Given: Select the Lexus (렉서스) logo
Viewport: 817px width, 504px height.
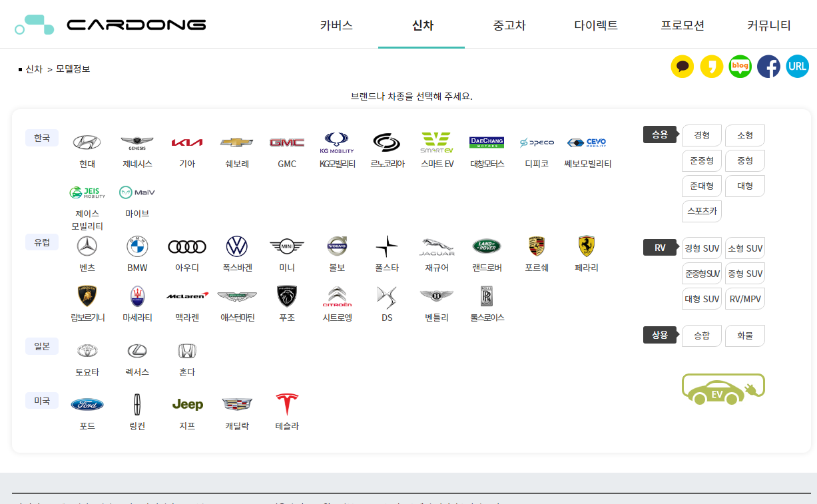Looking at the screenshot, I should pyautogui.click(x=137, y=351).
